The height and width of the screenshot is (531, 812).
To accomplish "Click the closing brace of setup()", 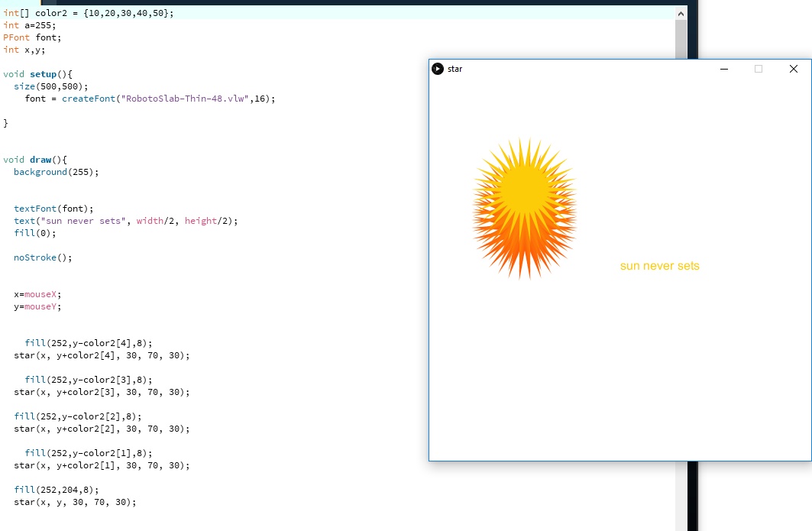I will pos(5,123).
